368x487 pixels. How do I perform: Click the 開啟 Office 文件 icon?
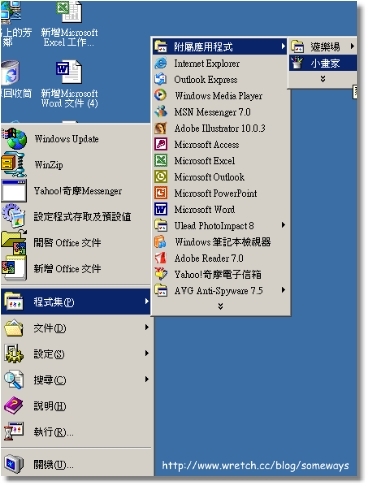[14, 242]
